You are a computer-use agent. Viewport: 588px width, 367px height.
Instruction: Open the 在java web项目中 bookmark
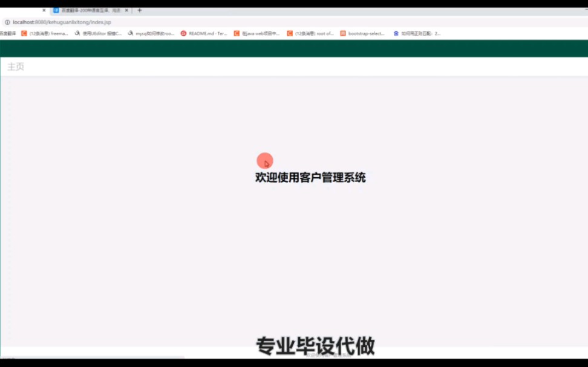[261, 33]
